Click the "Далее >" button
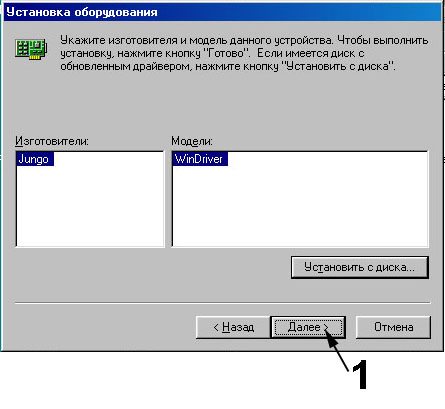 [308, 327]
